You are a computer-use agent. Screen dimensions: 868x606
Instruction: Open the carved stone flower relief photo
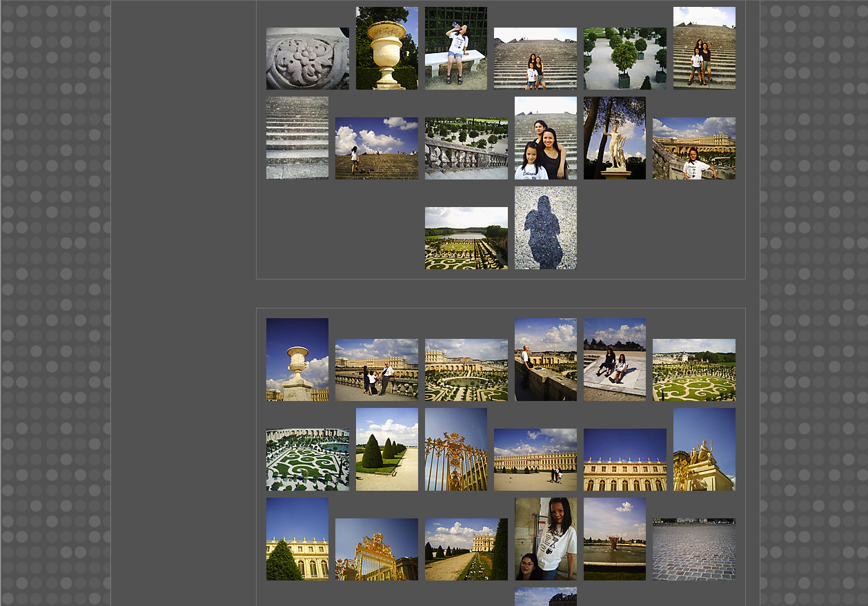pyautogui.click(x=307, y=59)
